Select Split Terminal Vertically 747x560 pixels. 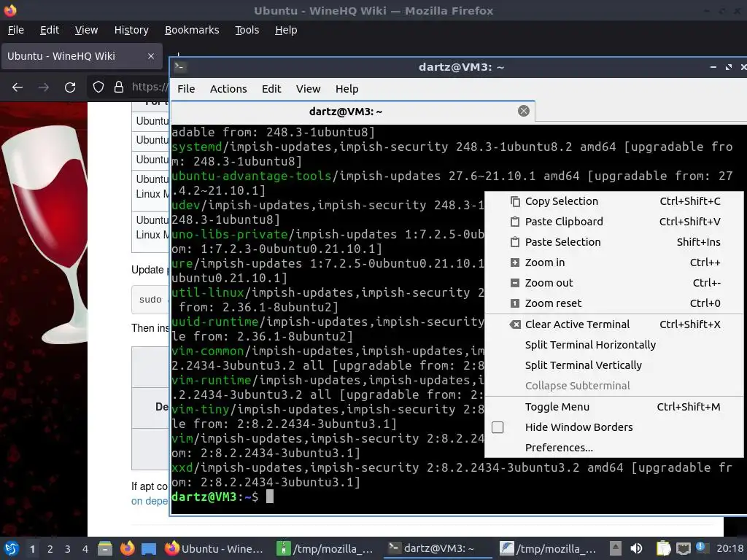[614, 366]
